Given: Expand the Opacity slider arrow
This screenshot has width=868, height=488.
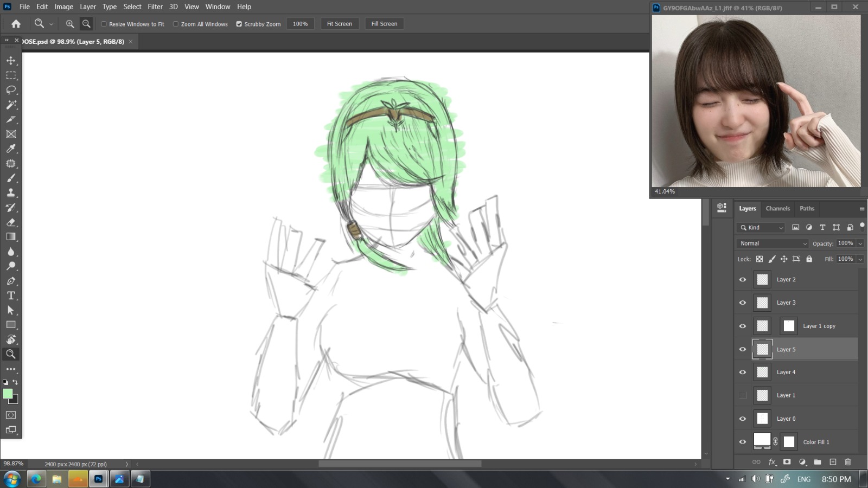Looking at the screenshot, I should point(860,243).
